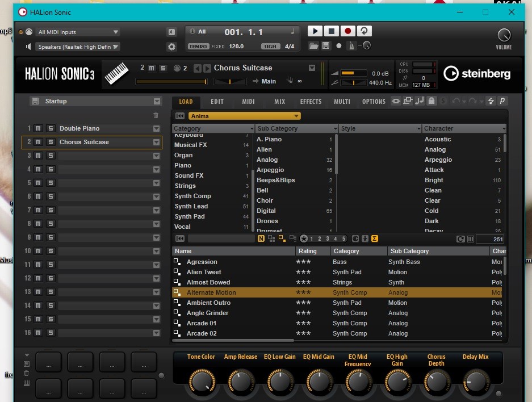Image resolution: width=532 pixels, height=402 pixels.
Task: Open the Style column dropdown
Action: [x=418, y=128]
